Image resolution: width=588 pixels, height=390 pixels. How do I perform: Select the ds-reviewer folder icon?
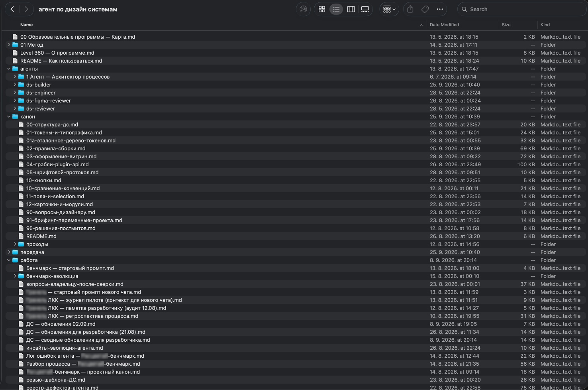21,108
